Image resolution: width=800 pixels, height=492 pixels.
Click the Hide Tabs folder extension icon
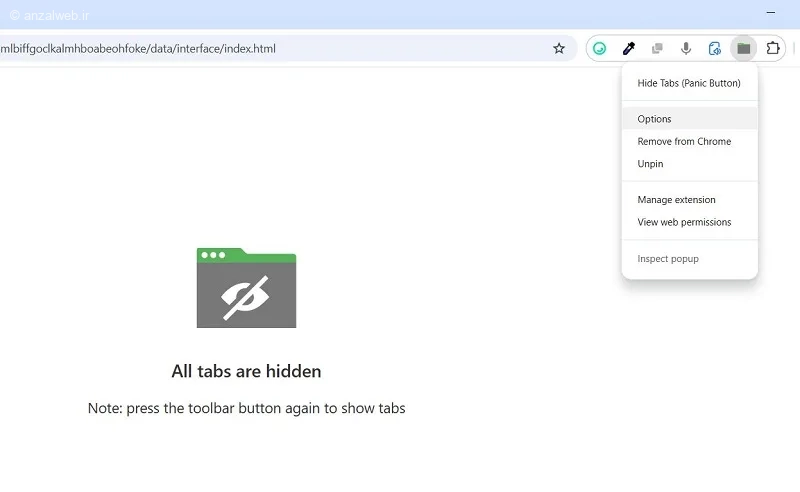[743, 48]
